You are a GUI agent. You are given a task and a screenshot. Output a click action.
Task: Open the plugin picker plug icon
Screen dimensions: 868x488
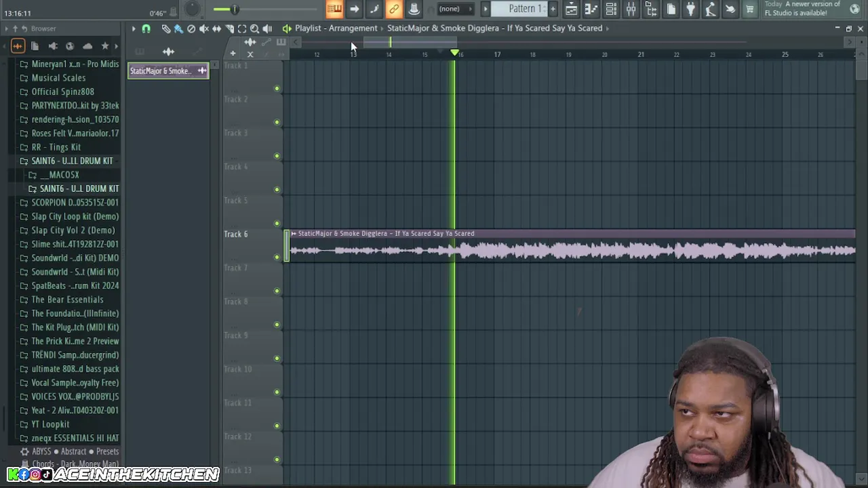tap(690, 9)
